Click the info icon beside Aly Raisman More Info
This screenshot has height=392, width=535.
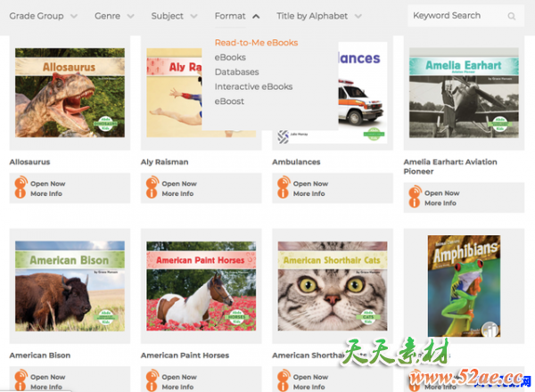coord(152,193)
